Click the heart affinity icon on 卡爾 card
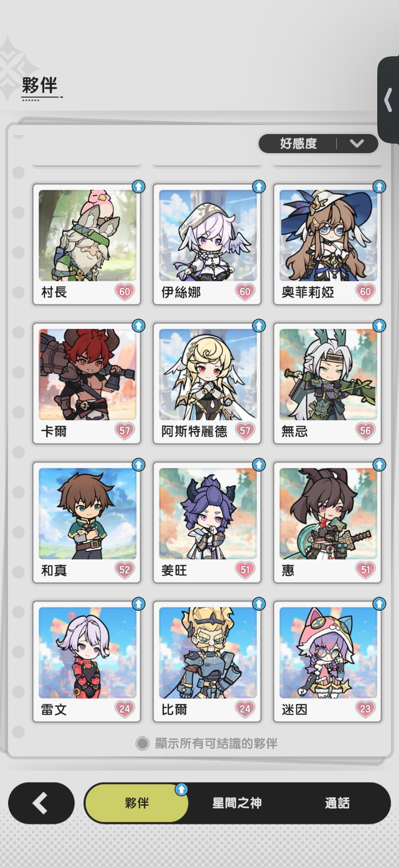Image resolution: width=399 pixels, height=868 pixels. tap(124, 431)
